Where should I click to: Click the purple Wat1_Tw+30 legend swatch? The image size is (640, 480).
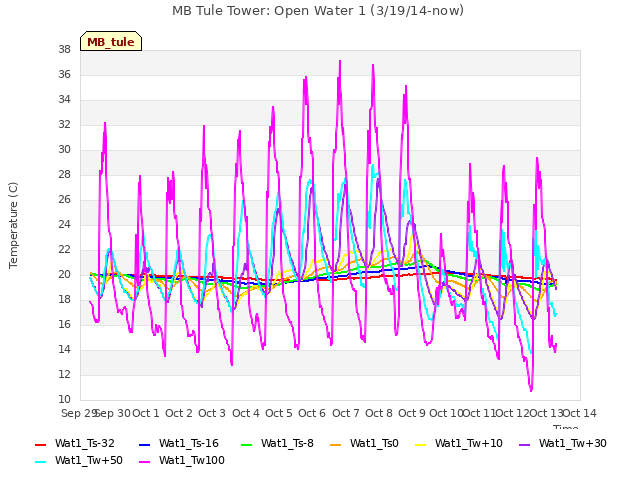524,444
